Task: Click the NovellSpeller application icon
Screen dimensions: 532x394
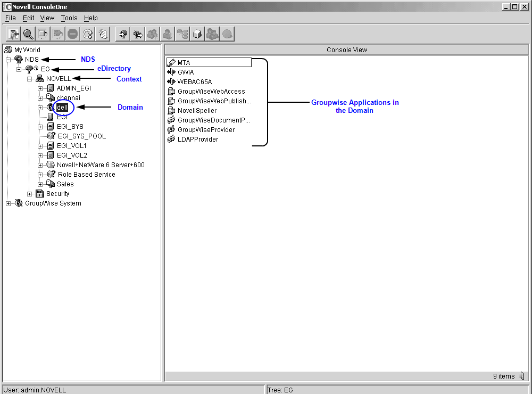Action: [171, 110]
